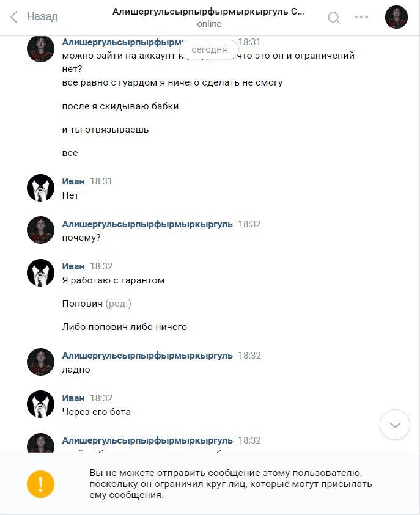Go back using the Назад link
Viewport: 420px width, 515px height.
pos(42,16)
